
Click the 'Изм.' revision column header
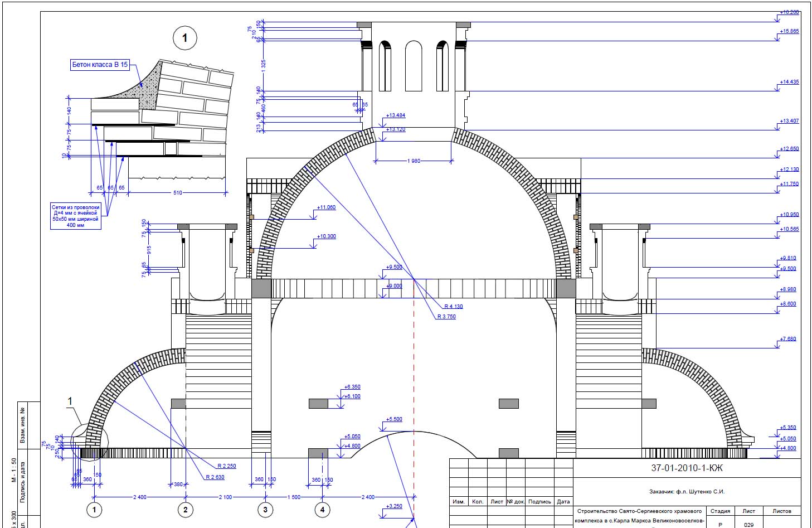pyautogui.click(x=459, y=502)
